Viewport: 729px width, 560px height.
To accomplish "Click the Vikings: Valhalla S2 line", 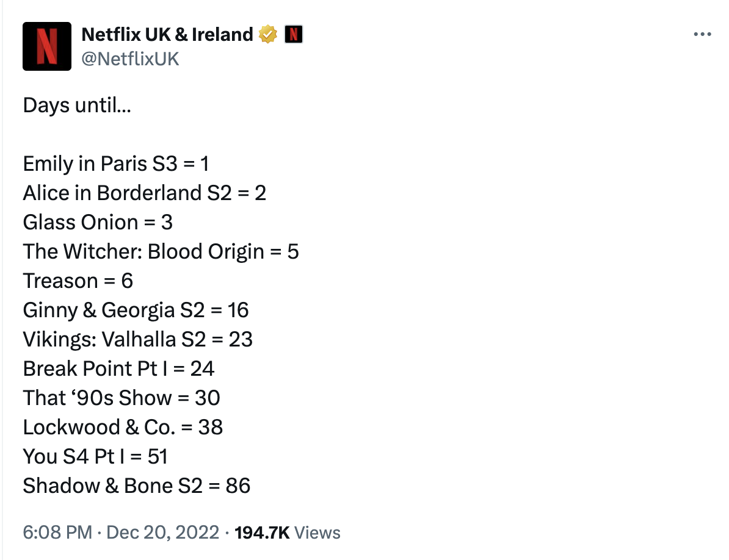I will coord(137,340).
